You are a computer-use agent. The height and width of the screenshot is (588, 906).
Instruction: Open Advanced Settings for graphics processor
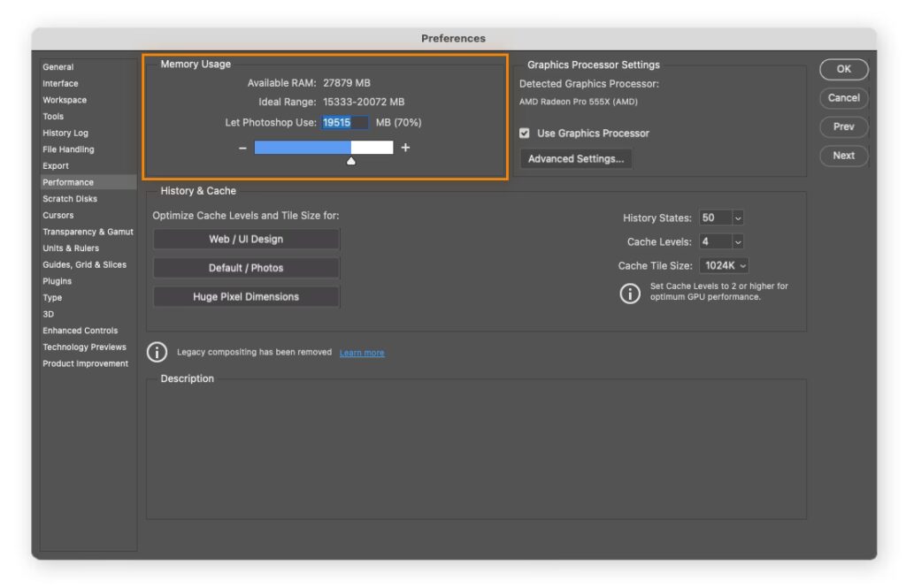(x=576, y=159)
